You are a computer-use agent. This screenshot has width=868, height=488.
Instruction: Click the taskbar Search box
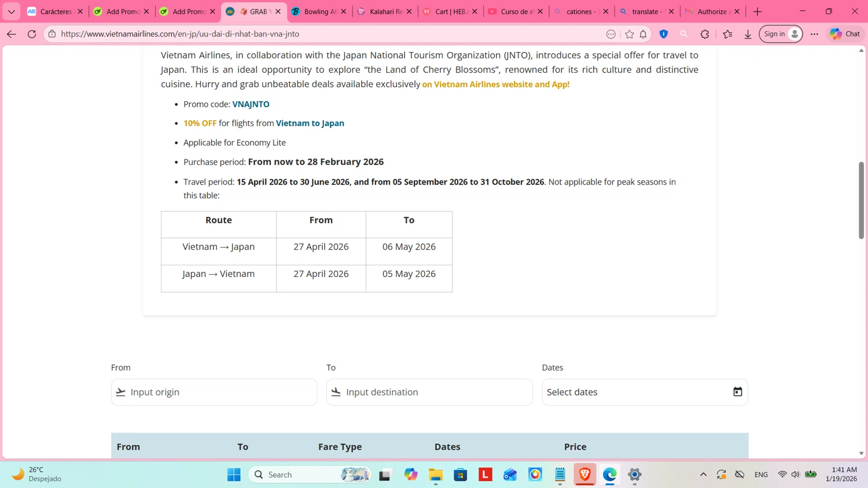click(310, 475)
